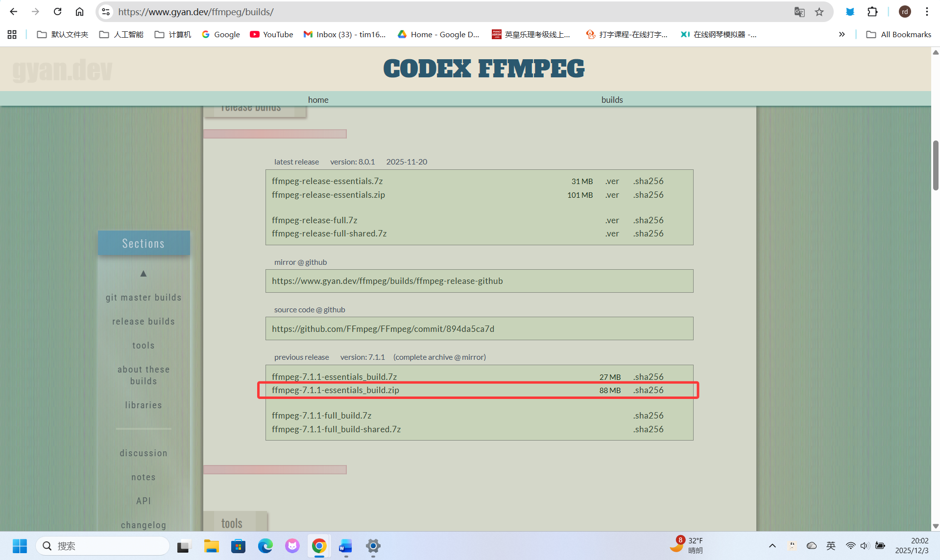View site information icon in address bar
Image resolution: width=940 pixels, height=560 pixels.
[x=106, y=12]
